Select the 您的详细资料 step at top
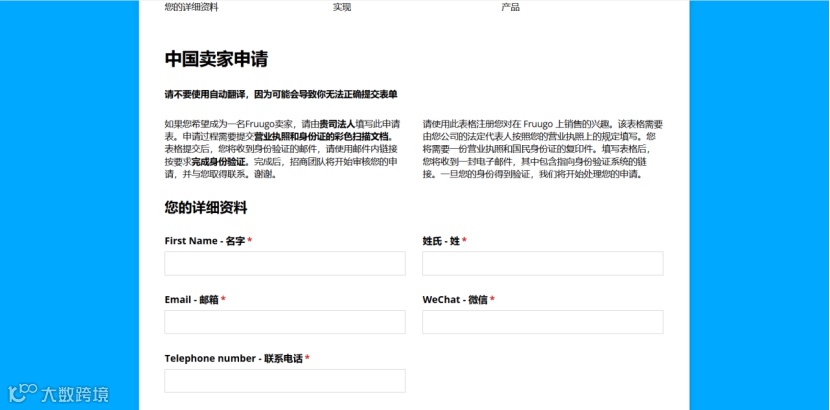This screenshot has height=410, width=830. pyautogui.click(x=192, y=7)
